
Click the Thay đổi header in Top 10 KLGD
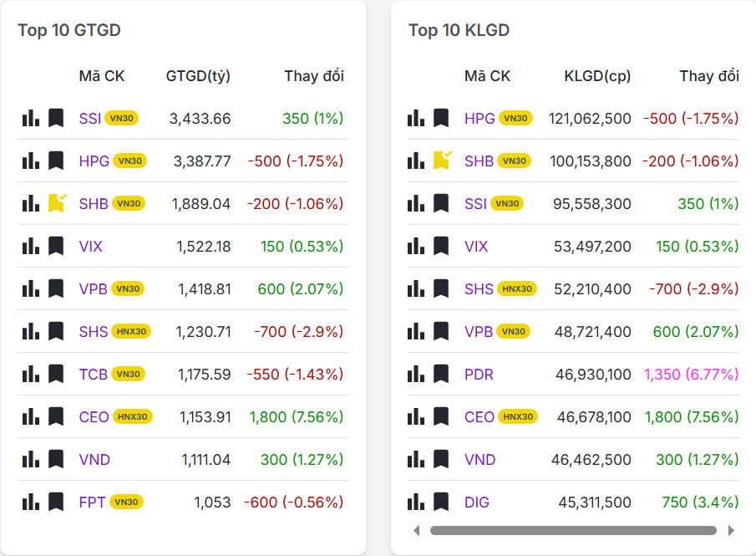tap(709, 76)
